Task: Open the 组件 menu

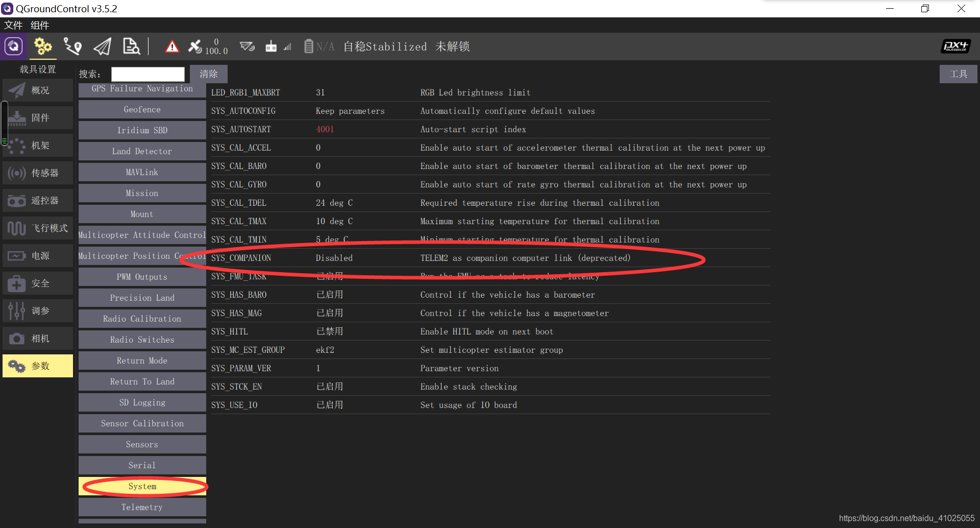Action: coord(40,25)
